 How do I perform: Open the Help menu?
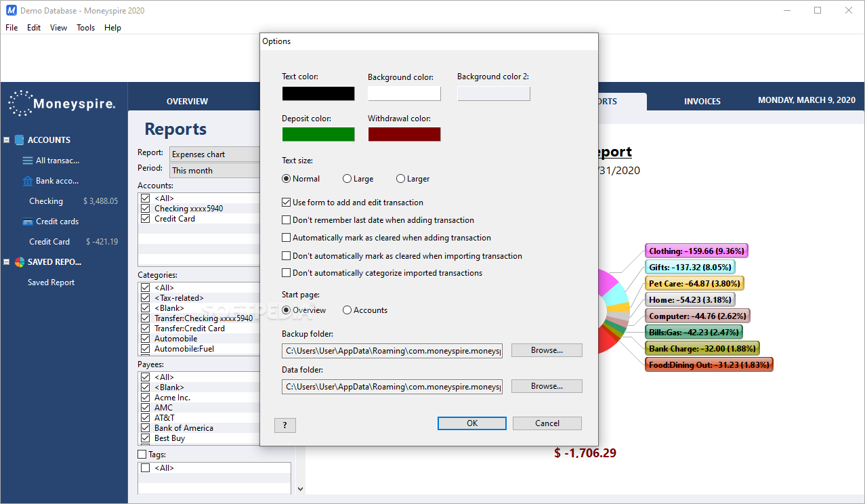pyautogui.click(x=112, y=28)
